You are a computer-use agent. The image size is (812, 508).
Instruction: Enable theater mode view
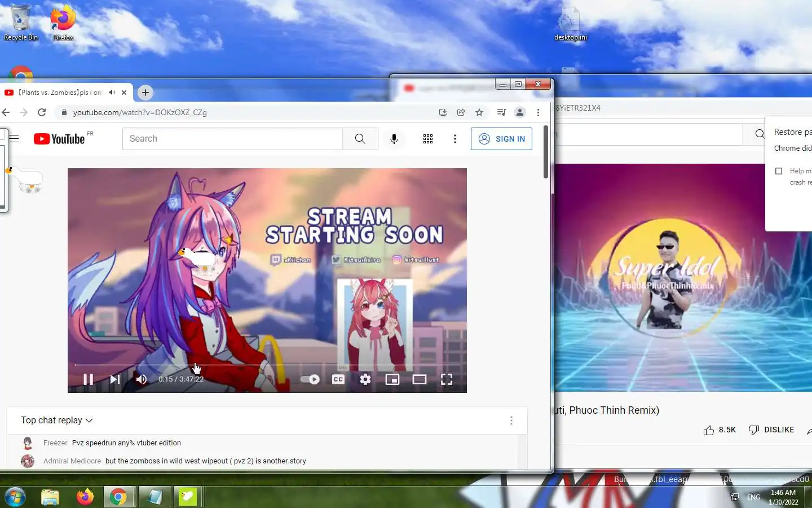(x=420, y=379)
